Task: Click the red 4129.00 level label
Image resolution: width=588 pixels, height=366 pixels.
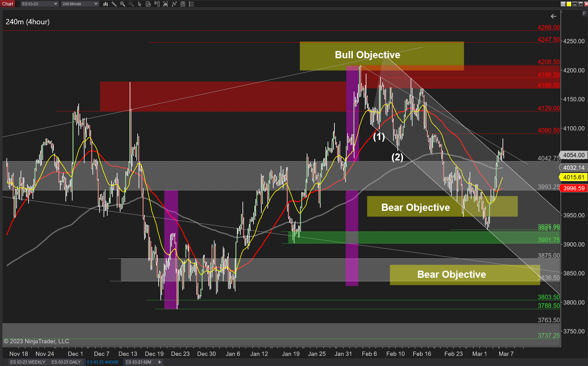Action: coord(549,108)
